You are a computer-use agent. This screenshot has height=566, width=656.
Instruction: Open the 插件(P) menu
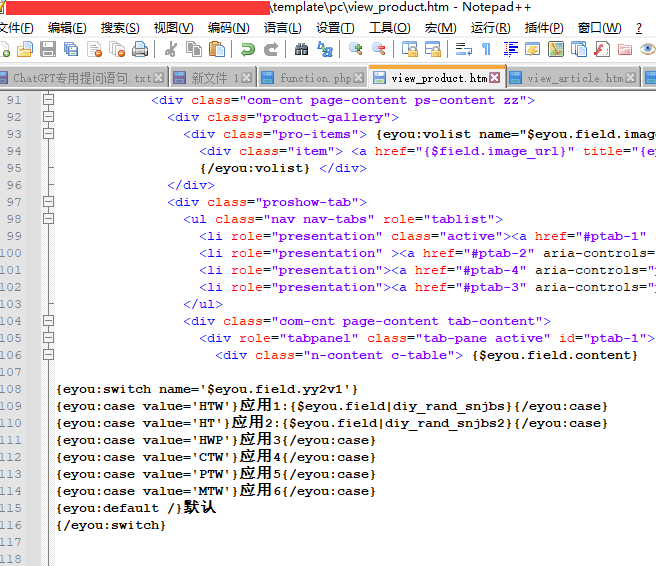click(x=544, y=28)
